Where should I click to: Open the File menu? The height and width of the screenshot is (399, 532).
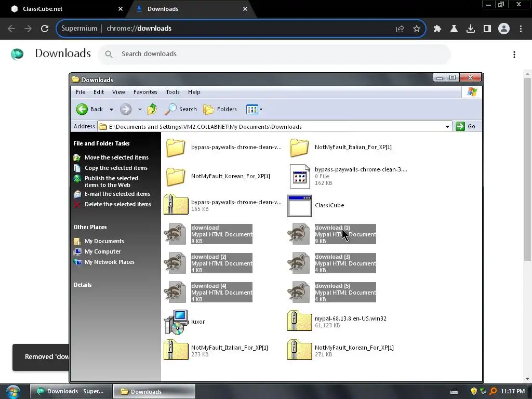pos(81,92)
